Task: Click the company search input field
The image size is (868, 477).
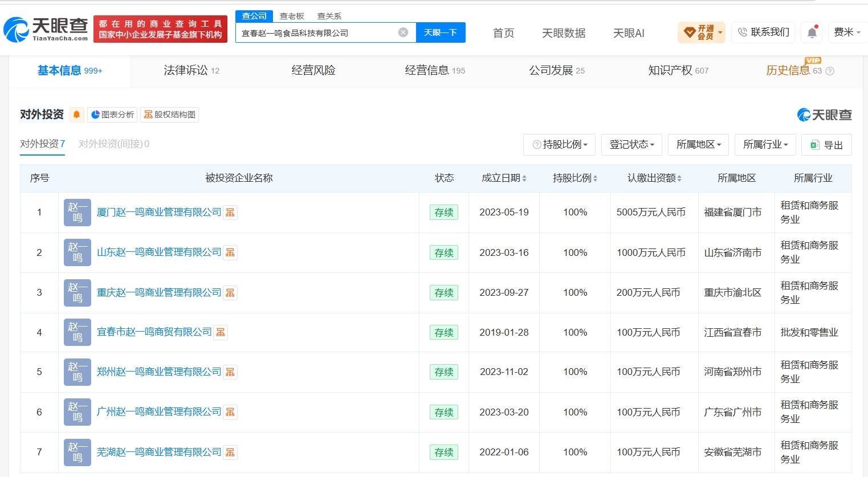Action: coord(316,32)
